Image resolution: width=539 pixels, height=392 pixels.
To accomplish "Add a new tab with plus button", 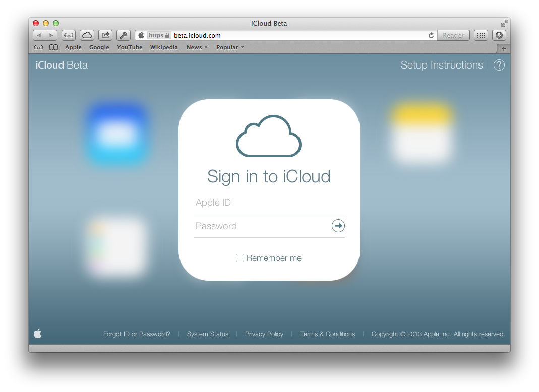I will [x=503, y=48].
